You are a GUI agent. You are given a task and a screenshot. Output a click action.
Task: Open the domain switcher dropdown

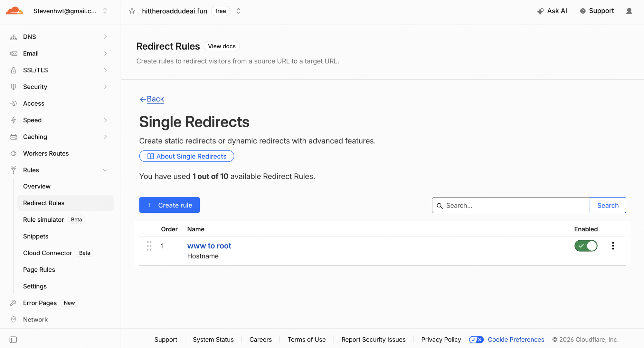coord(238,11)
